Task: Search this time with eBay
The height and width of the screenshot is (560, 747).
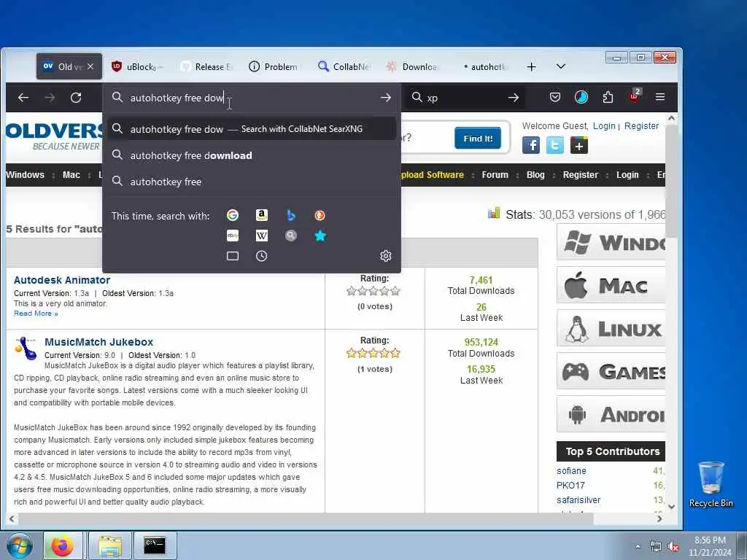Action: point(233,236)
